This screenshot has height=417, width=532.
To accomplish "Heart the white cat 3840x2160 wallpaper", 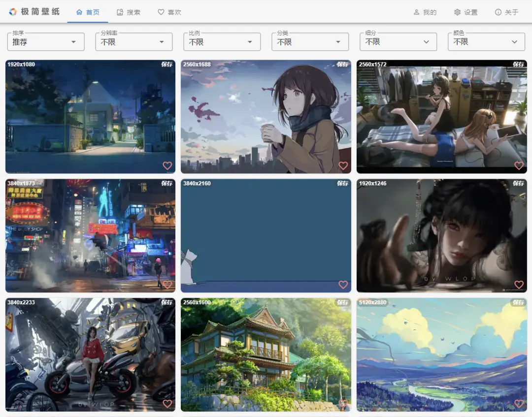I will tap(343, 285).
